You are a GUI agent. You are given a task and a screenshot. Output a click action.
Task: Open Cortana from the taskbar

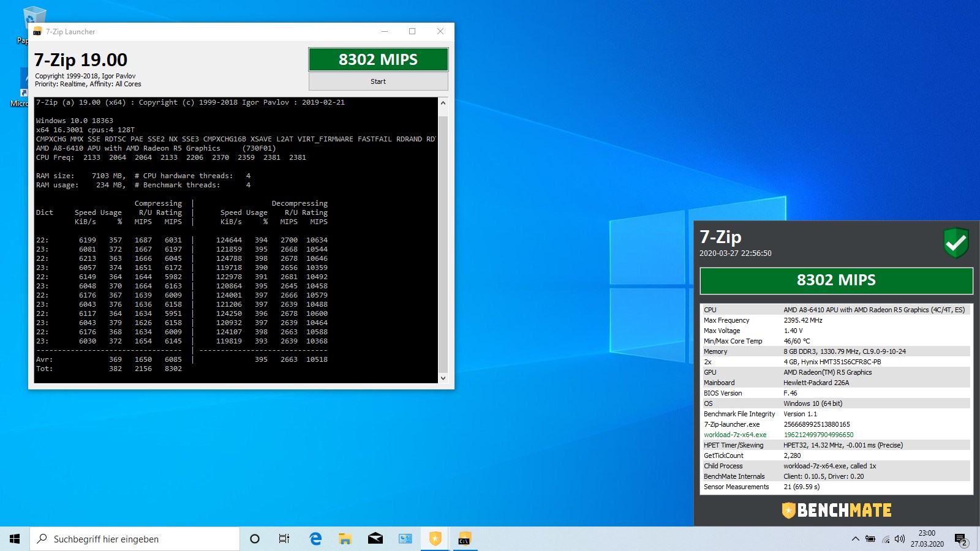tap(255, 539)
